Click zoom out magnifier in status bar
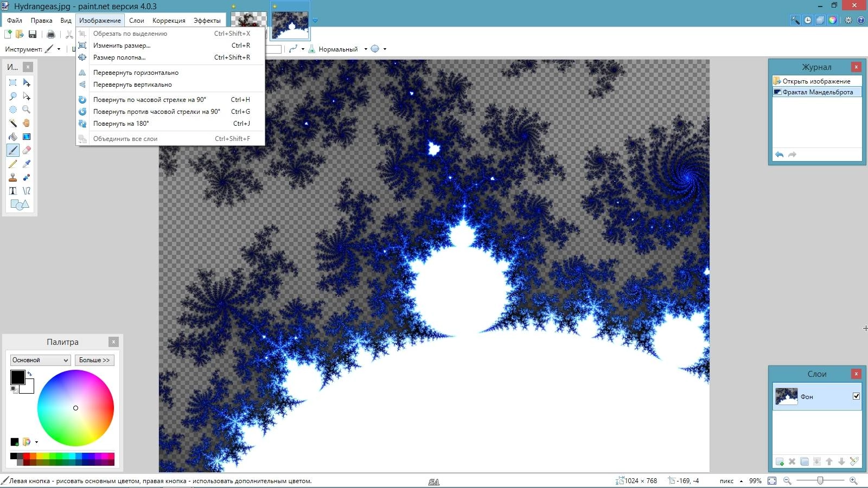 [x=787, y=481]
